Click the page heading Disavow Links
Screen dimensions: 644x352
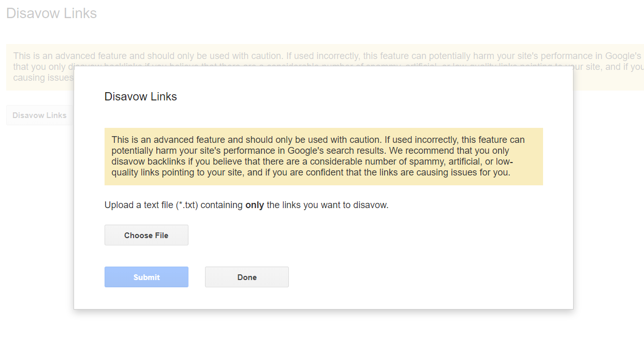coord(51,13)
